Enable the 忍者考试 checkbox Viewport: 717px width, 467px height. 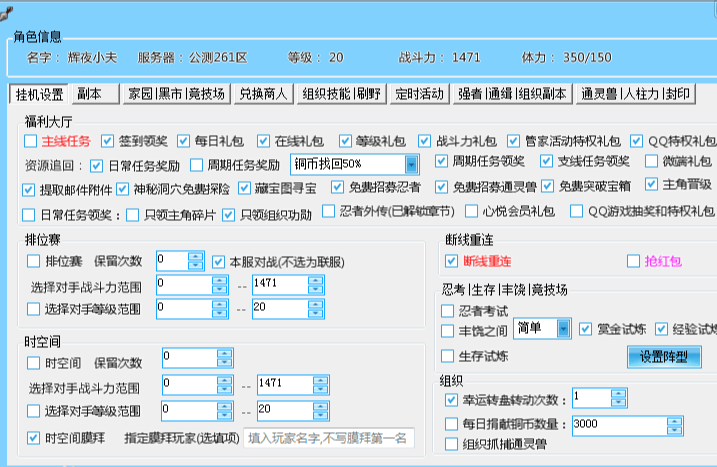coord(447,311)
